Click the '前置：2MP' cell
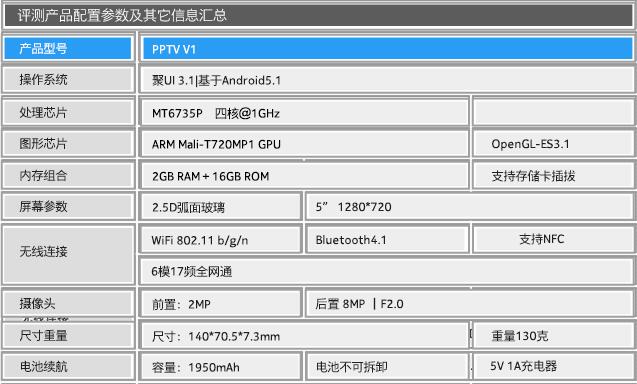This screenshot has height=384, width=637. click(221, 304)
